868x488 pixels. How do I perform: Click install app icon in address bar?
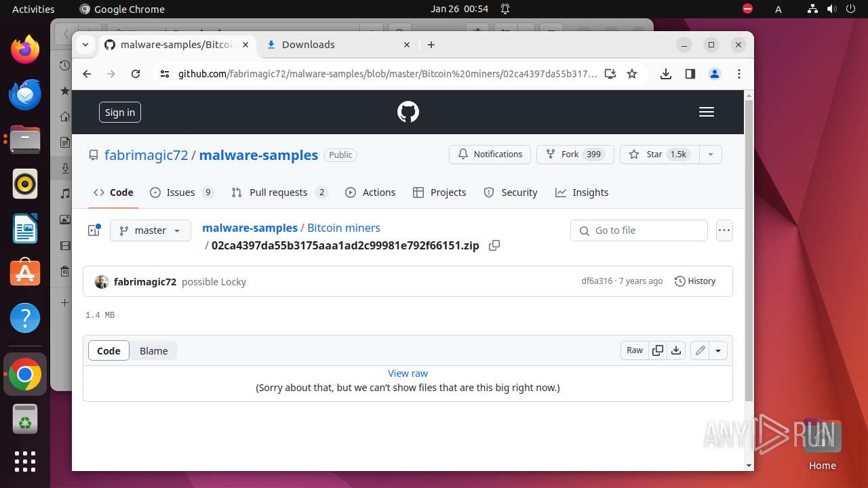pyautogui.click(x=610, y=74)
